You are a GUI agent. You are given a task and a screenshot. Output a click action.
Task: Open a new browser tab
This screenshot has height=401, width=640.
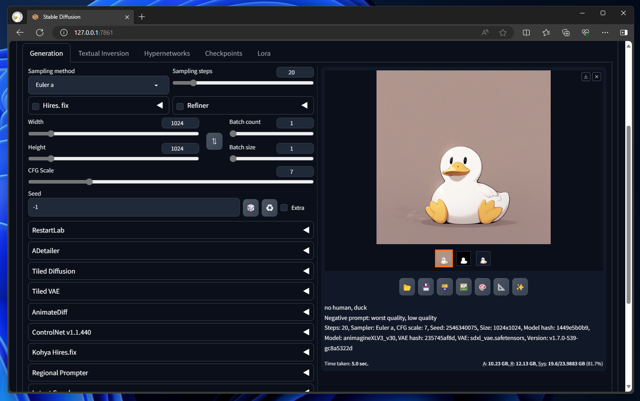point(142,17)
